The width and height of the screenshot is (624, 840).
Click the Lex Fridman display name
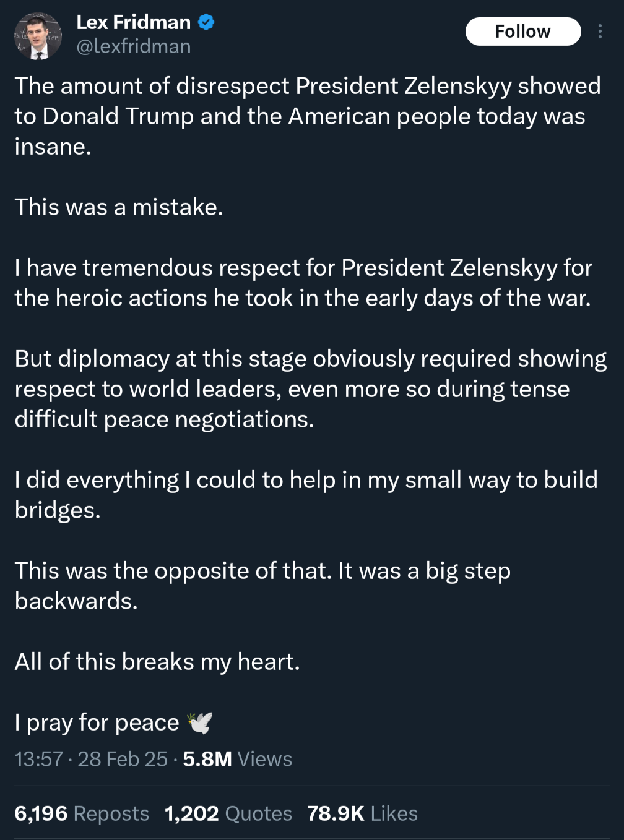pos(133,22)
